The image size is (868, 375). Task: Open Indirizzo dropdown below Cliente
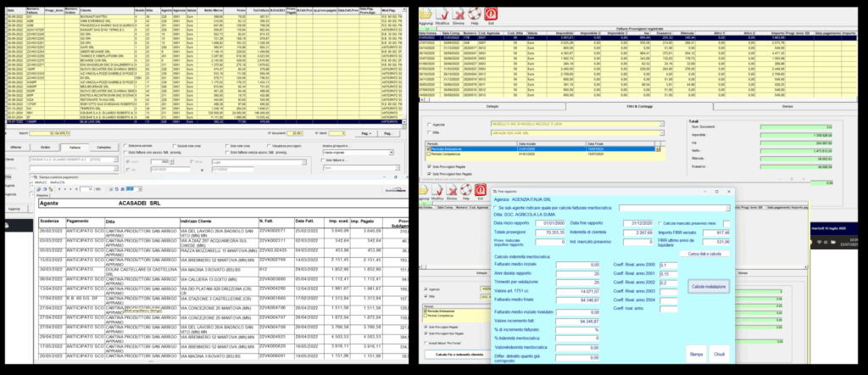[115, 168]
